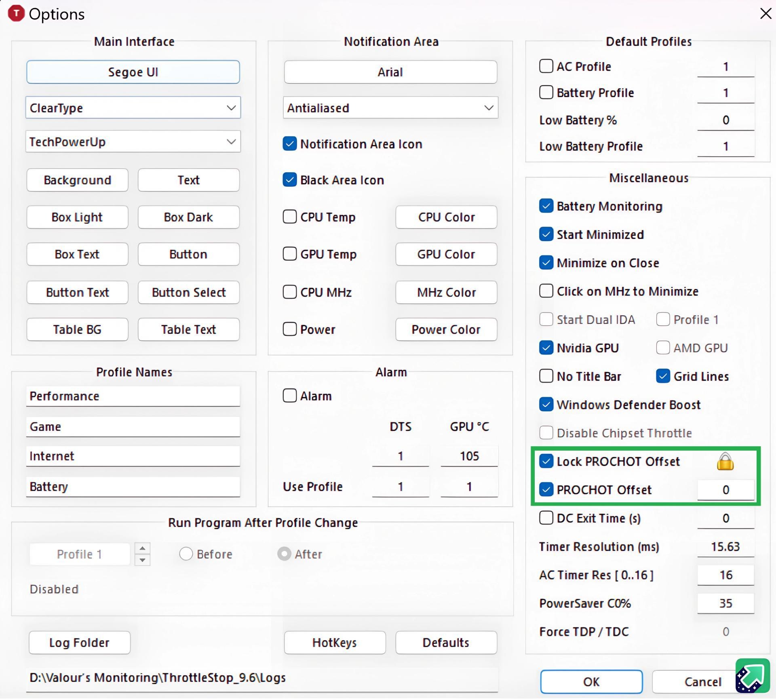776x700 pixels.
Task: Click the padlock icon beside Lock PROCHOT Offset
Action: click(x=725, y=462)
